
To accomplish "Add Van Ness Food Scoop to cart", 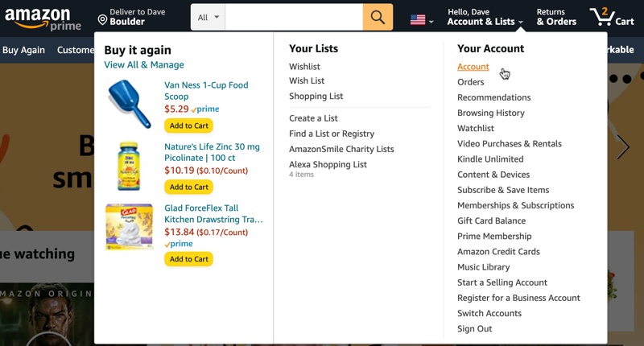I will pos(188,126).
